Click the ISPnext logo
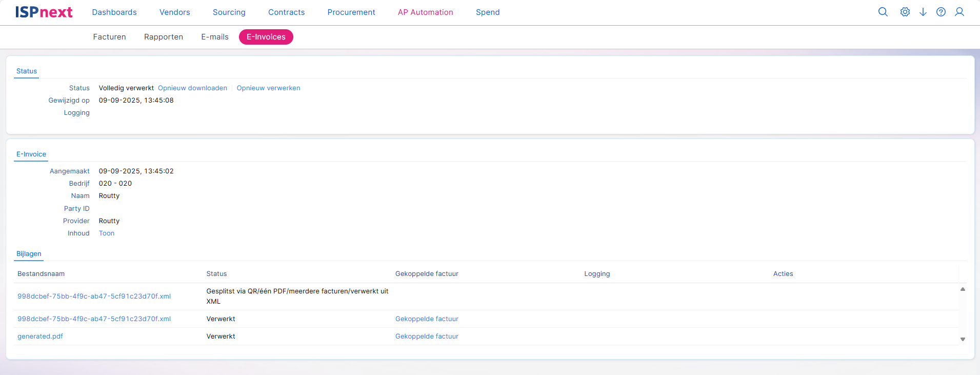This screenshot has height=375, width=980. [44, 12]
